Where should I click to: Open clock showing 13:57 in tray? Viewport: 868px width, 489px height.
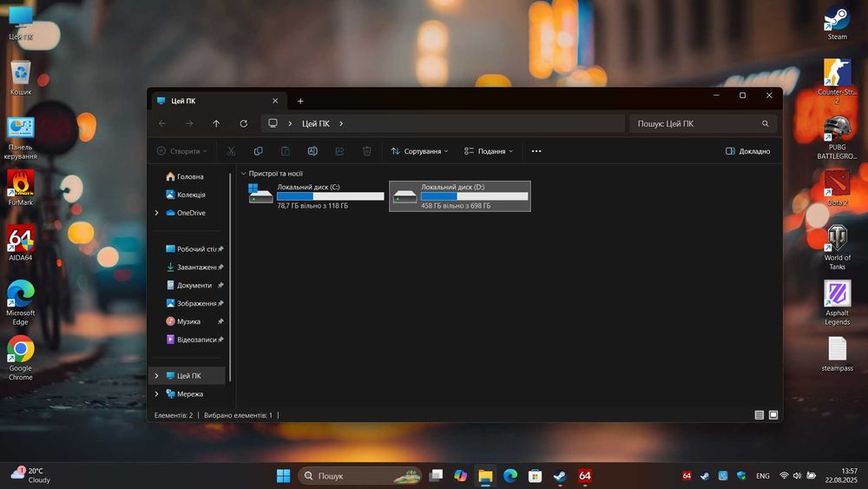click(x=841, y=475)
